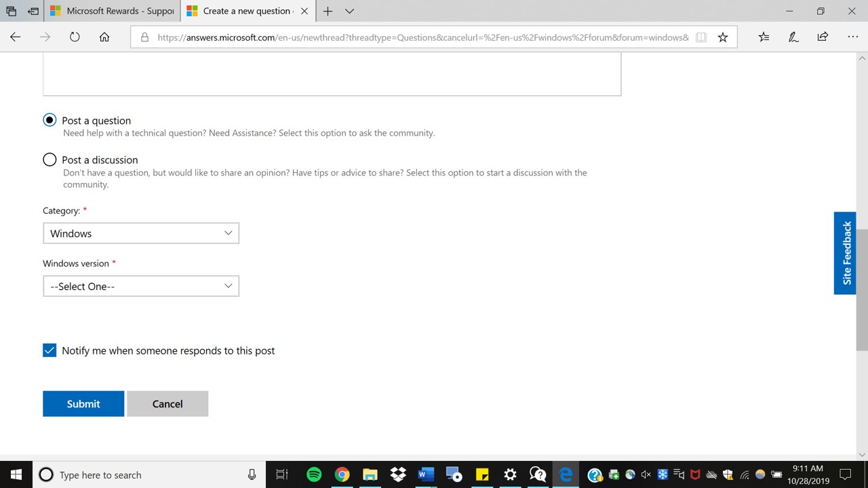This screenshot has height=488, width=868.
Task: Open McAfee tray icon
Action: point(695,474)
